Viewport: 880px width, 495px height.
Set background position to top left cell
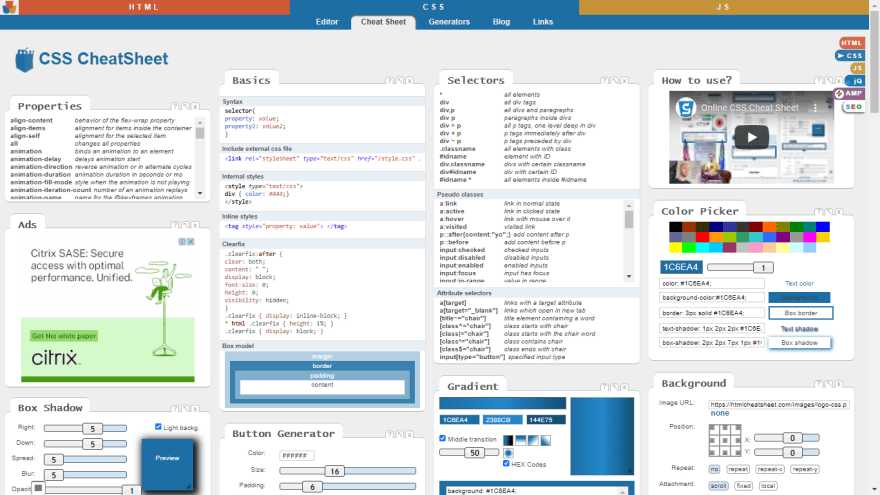coord(713,429)
